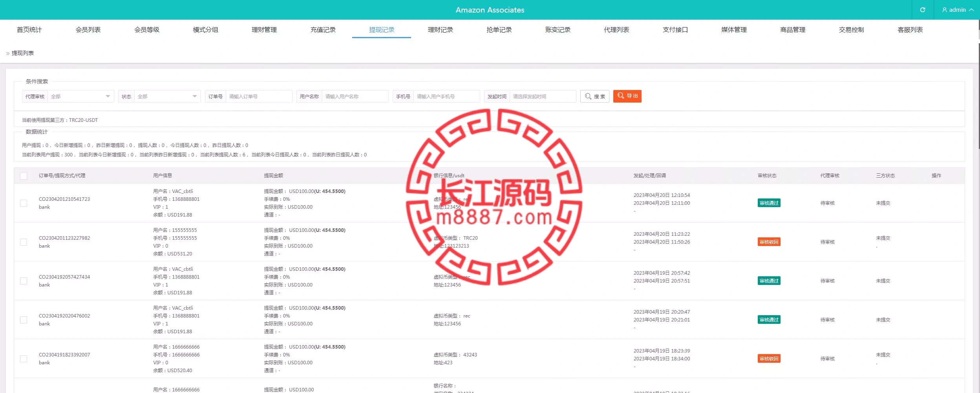The image size is (980, 393).
Task: Click the 三方状态 column header
Action: coord(885,176)
